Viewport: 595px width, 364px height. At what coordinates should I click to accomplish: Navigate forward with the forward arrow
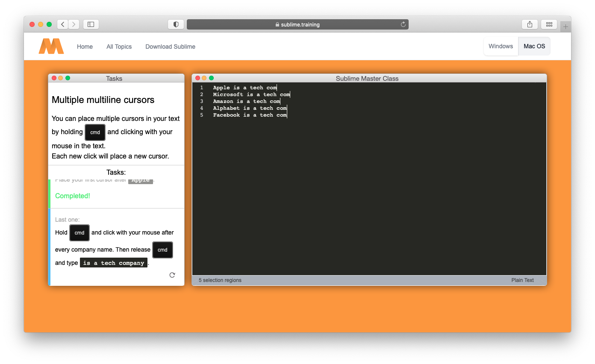coord(74,24)
